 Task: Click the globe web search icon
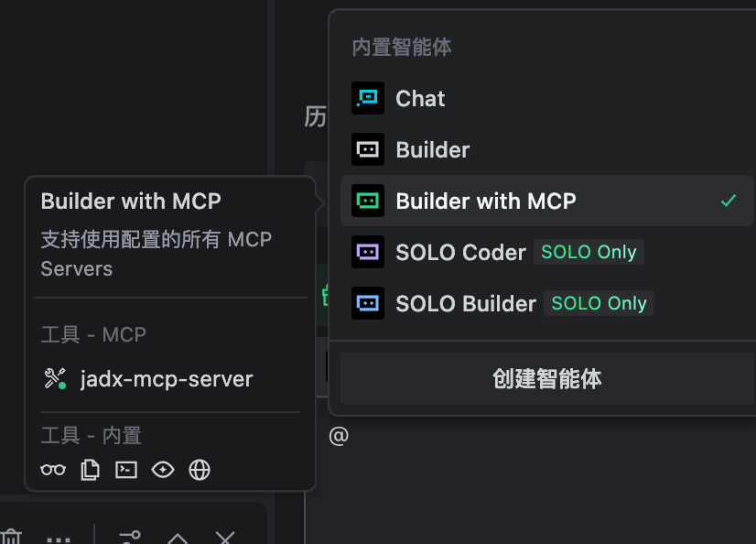200,471
